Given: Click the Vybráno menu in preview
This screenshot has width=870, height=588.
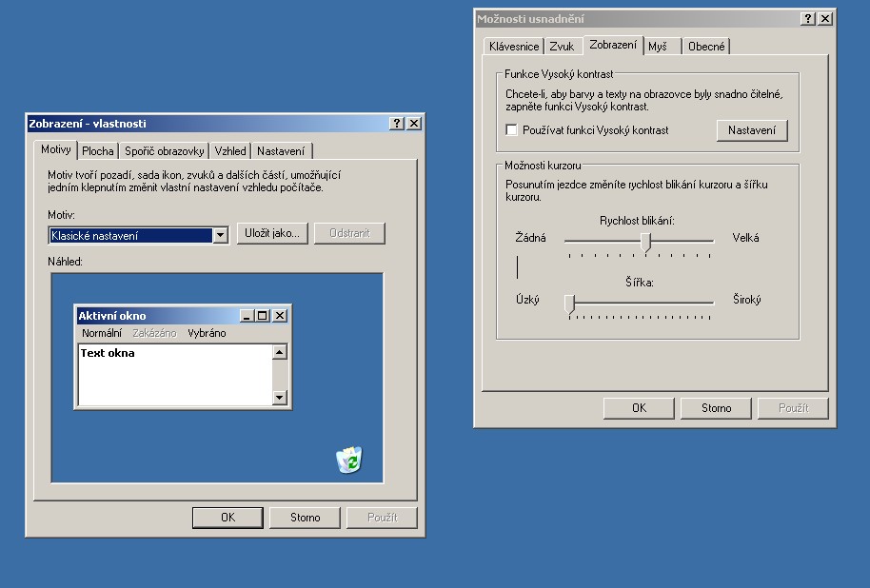Looking at the screenshot, I should [x=207, y=333].
